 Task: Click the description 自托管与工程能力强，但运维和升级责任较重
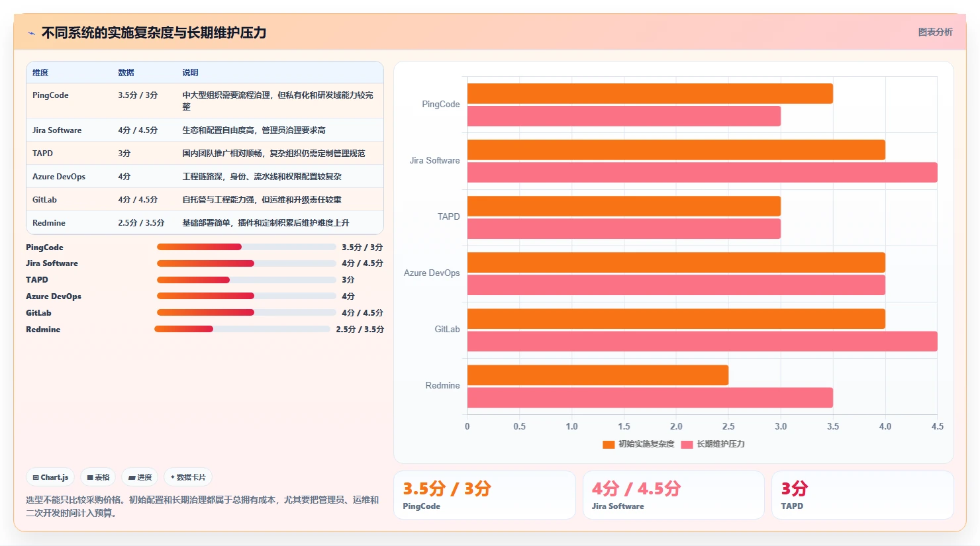[x=262, y=200]
